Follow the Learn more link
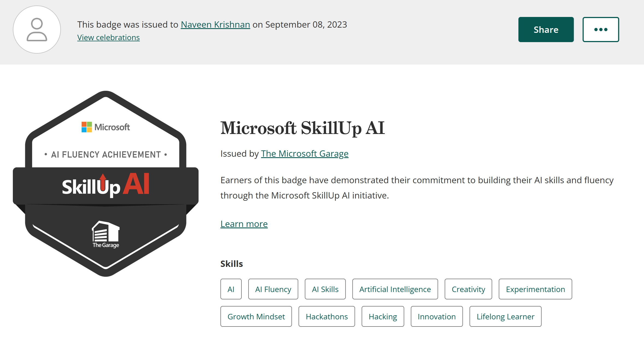Image resolution: width=644 pixels, height=347 pixels. pyautogui.click(x=244, y=224)
